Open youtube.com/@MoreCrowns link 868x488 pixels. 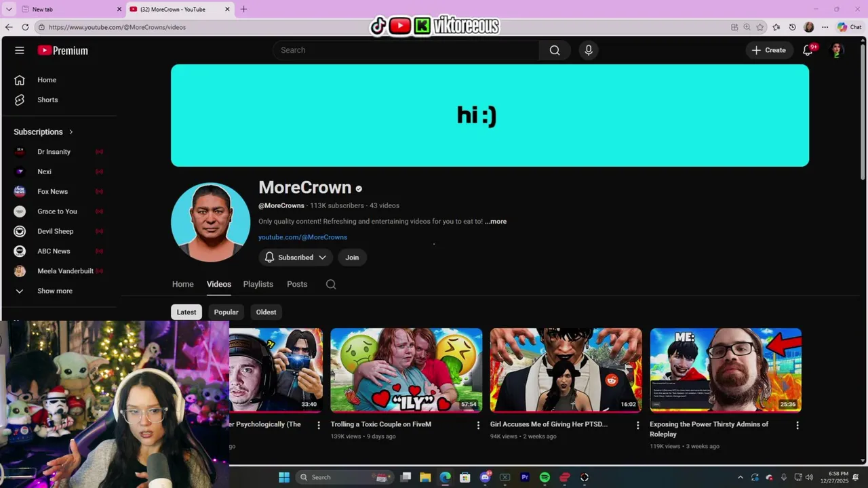click(302, 237)
